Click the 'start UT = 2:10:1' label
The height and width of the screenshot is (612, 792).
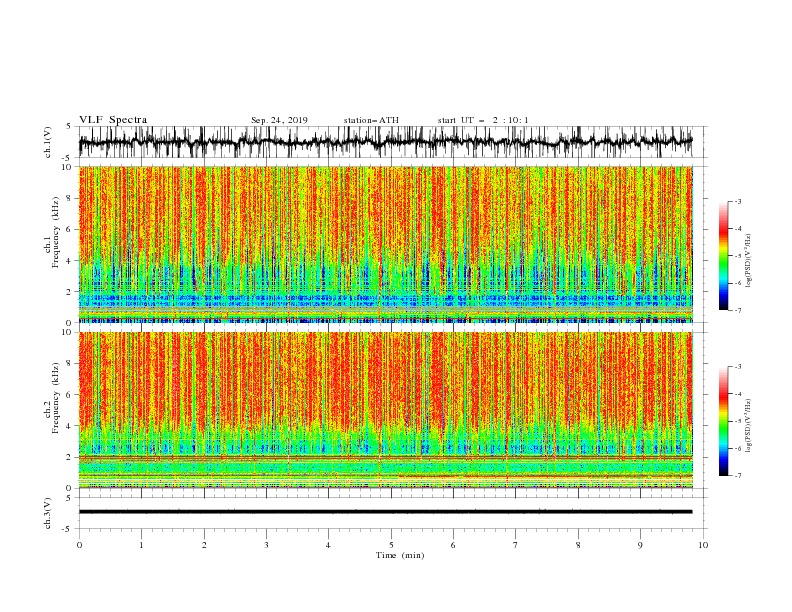coord(483,120)
